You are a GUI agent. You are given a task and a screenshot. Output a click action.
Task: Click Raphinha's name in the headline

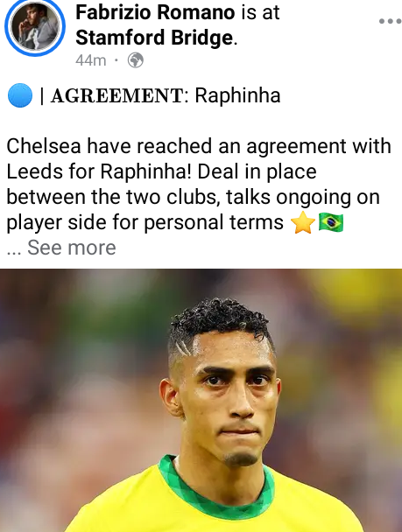(x=237, y=95)
